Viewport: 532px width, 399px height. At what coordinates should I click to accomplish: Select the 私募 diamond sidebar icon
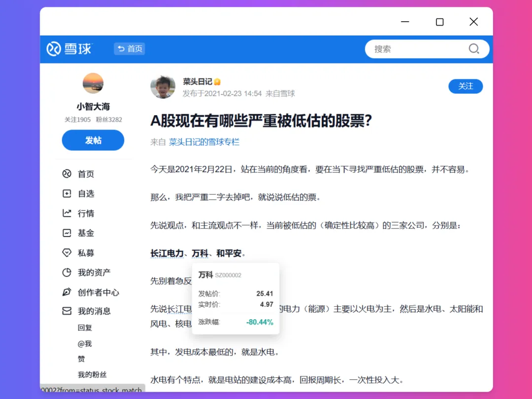(x=67, y=253)
